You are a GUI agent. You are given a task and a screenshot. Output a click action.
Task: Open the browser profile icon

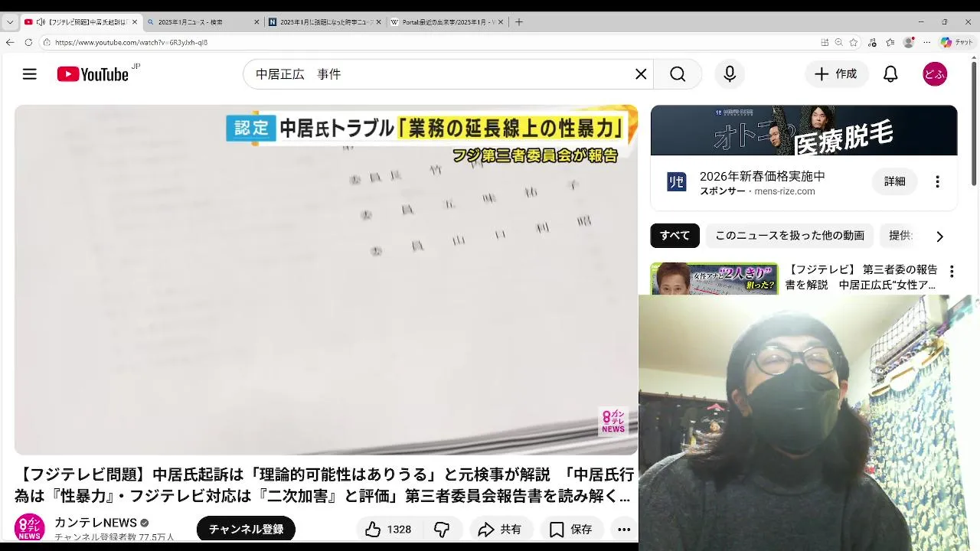[909, 42]
